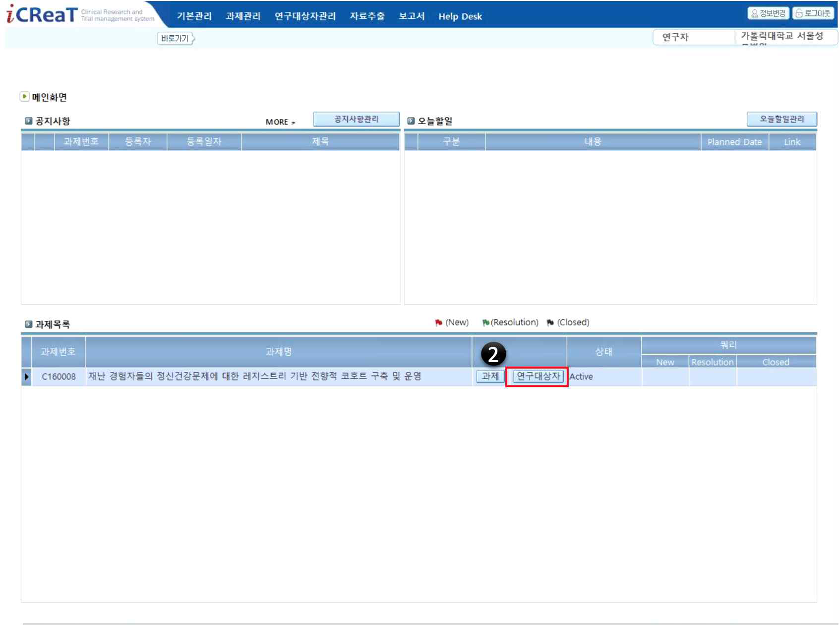This screenshot has width=840, height=625.
Task: Expand the 바로가기 shortcut tab
Action: point(176,38)
